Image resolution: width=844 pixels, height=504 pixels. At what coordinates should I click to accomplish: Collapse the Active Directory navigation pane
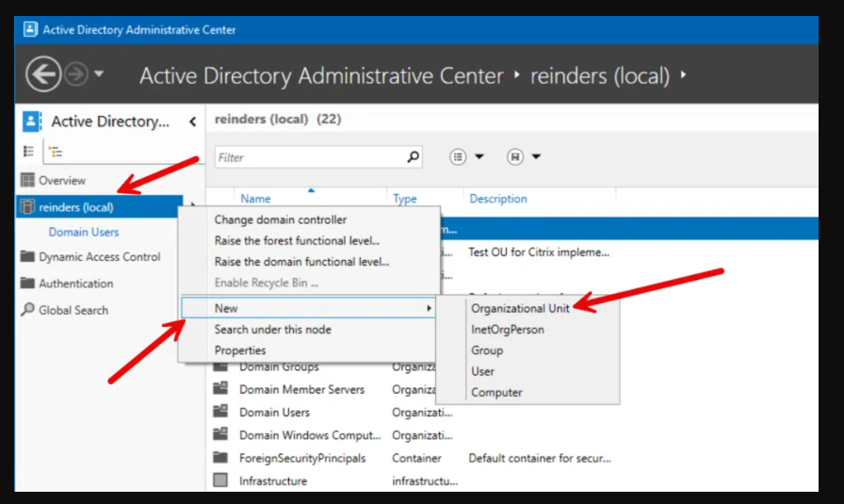[x=192, y=122]
